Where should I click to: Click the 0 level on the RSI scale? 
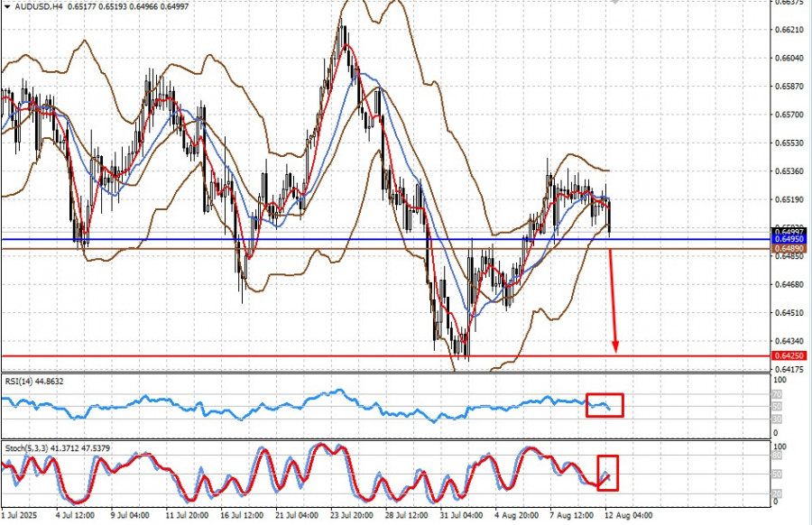pyautogui.click(x=775, y=433)
